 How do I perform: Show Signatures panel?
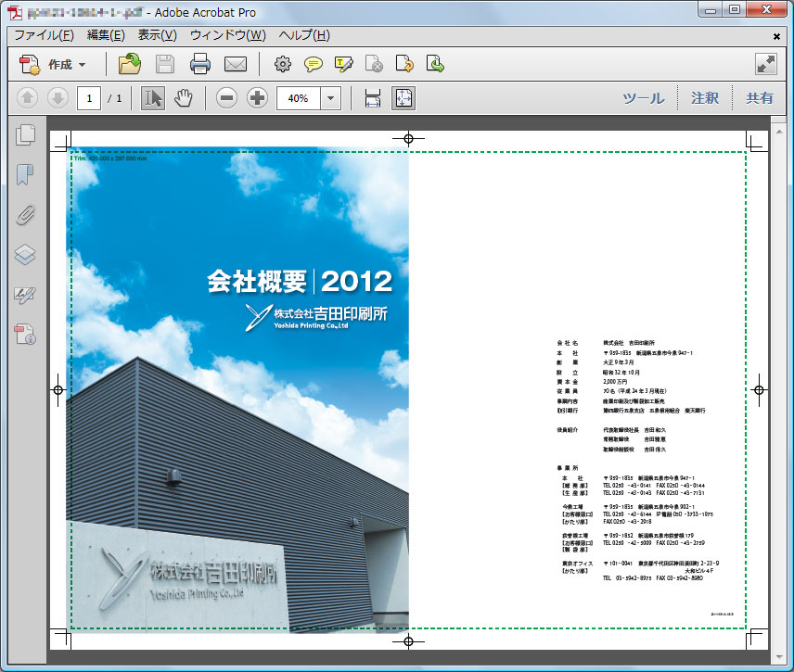25,295
